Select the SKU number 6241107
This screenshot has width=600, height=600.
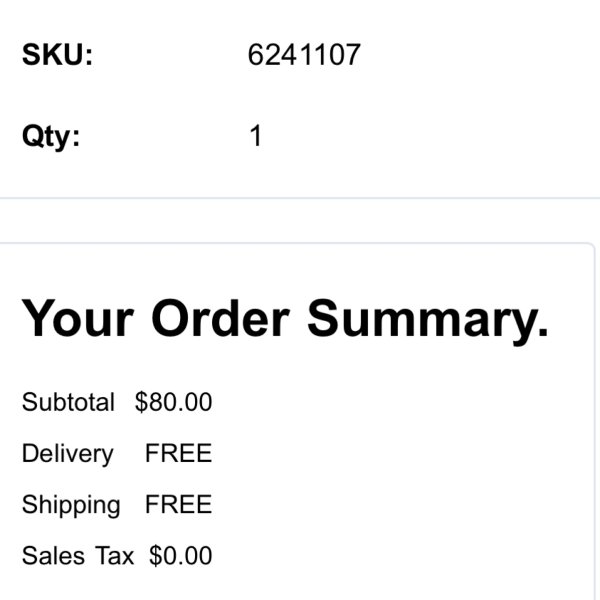pos(304,55)
